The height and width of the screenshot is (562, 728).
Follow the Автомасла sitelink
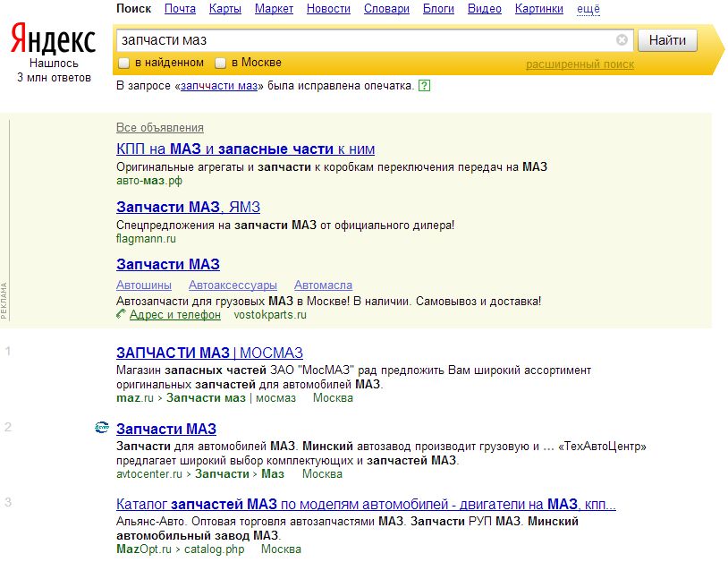click(x=323, y=285)
